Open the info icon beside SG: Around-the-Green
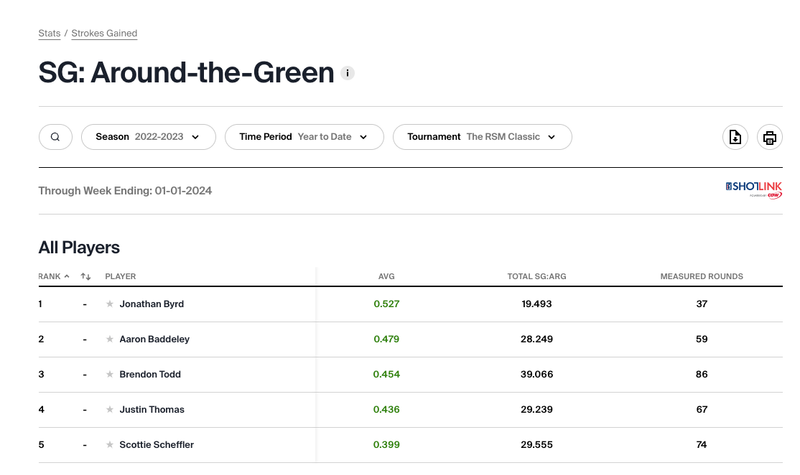800x475 pixels. [x=347, y=73]
